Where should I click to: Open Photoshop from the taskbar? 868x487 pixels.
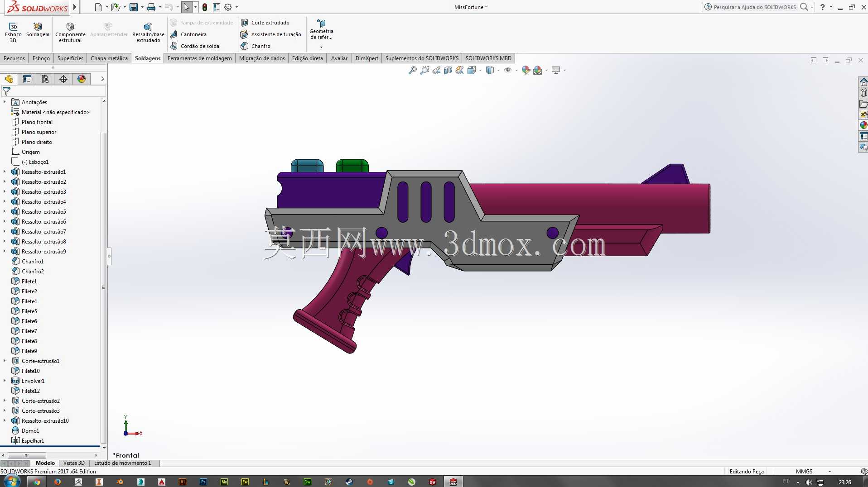point(203,482)
